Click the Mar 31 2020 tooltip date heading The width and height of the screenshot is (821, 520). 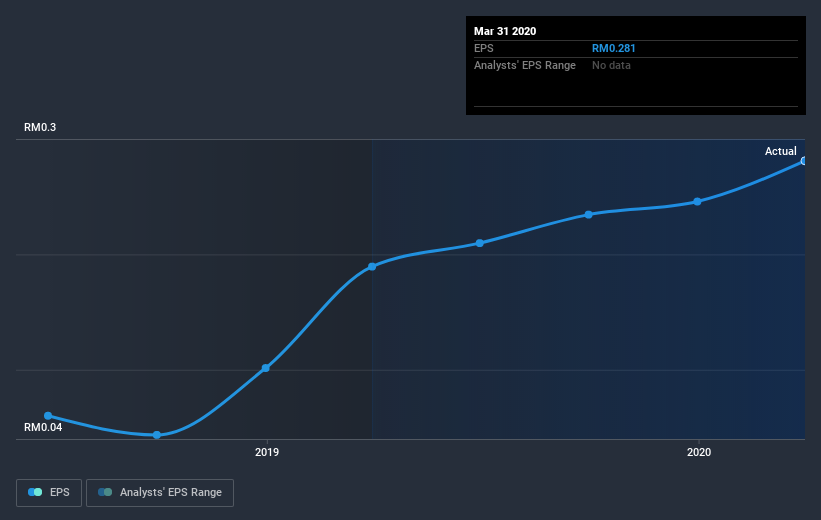(x=505, y=31)
